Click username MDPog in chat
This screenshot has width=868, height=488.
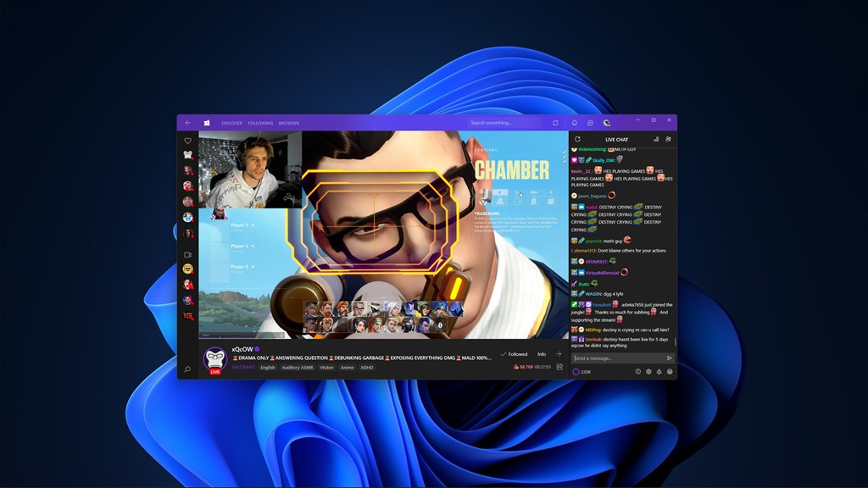tap(593, 330)
